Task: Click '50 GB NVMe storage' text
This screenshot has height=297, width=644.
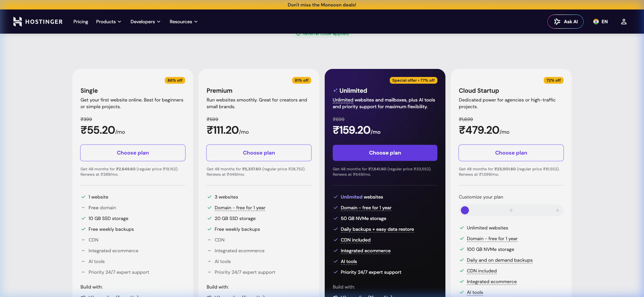Action: [363, 218]
